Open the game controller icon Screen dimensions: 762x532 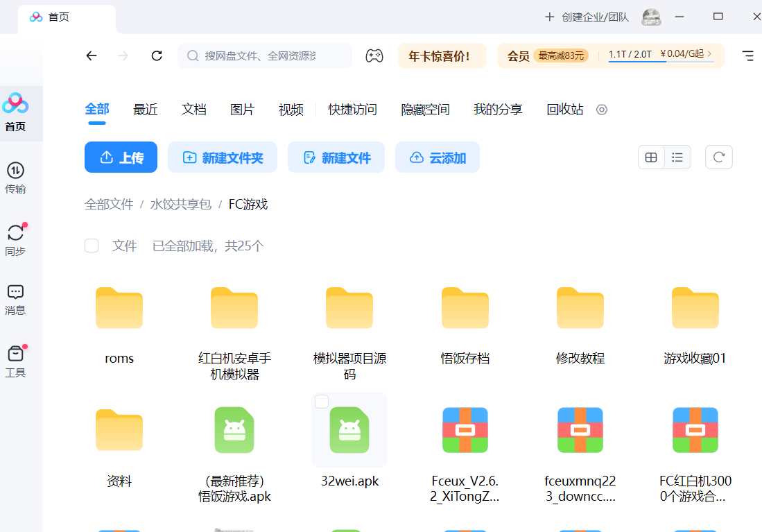(374, 56)
